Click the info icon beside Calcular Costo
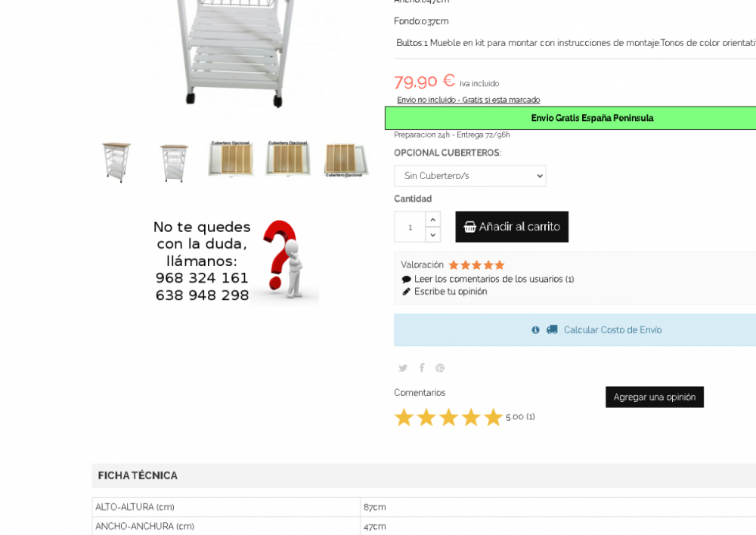The height and width of the screenshot is (535, 756). pyautogui.click(x=535, y=329)
